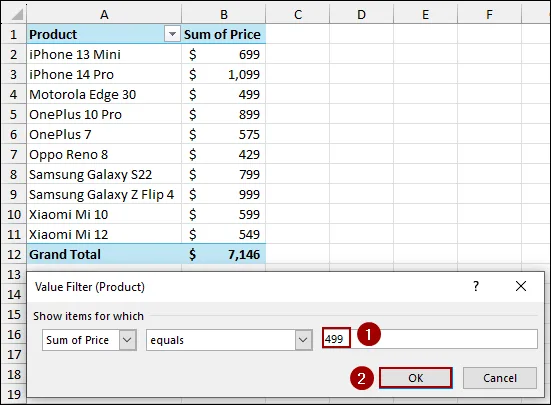Click the 7,146 grand total value

(223, 254)
